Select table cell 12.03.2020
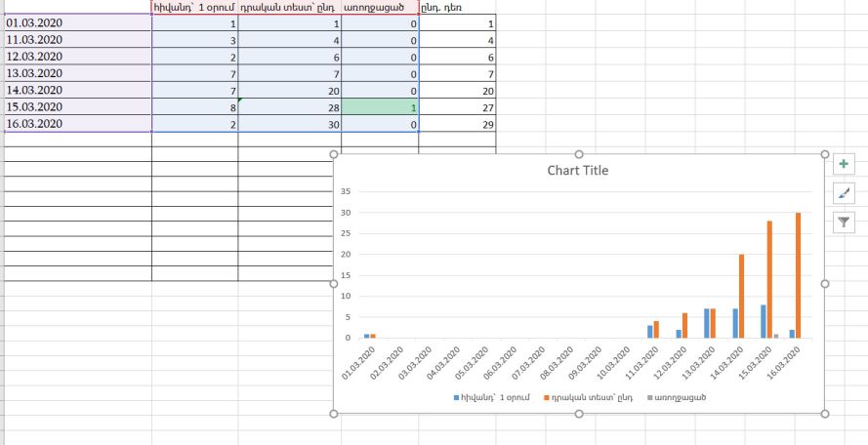This screenshot has height=445, width=868. 77,57
